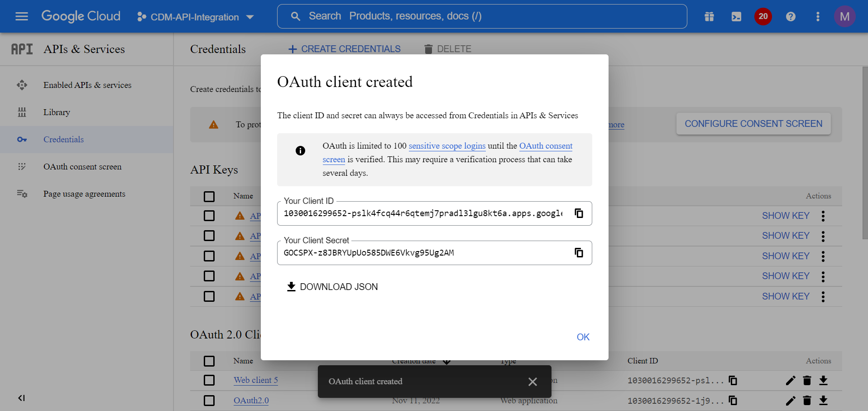Check the fifth API key row checkbox
Screen dimensions: 868x411
[x=209, y=296]
